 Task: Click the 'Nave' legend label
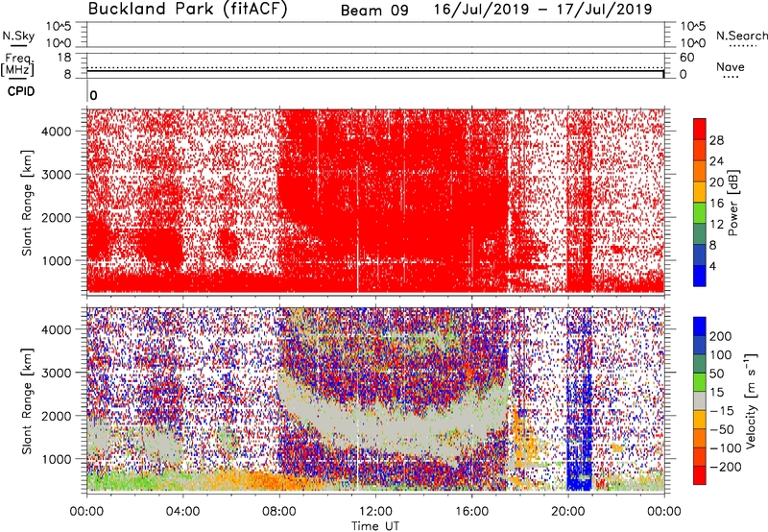(x=731, y=67)
